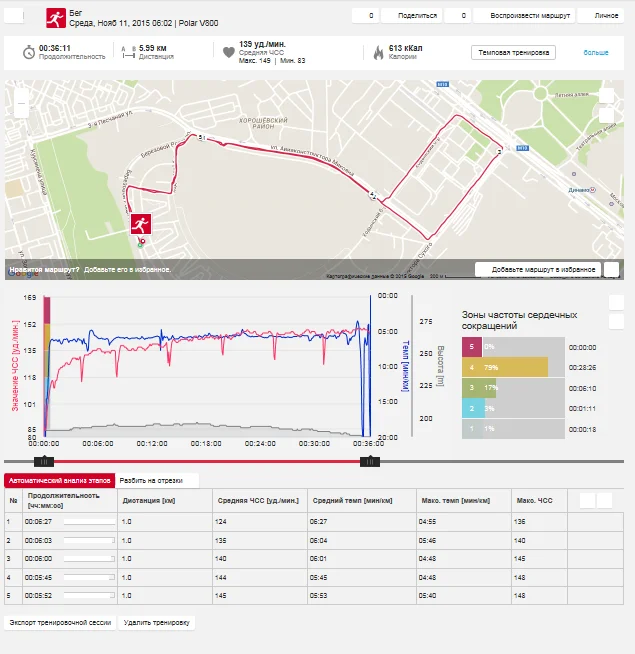
Task: Click lap 2 max pace 05:46
Action: (427, 540)
